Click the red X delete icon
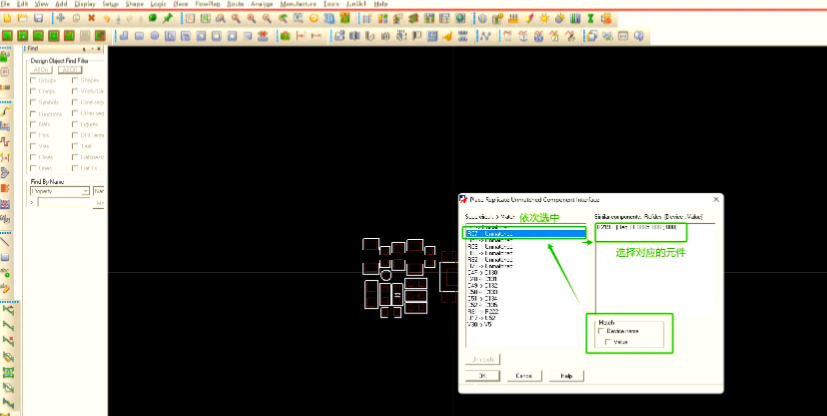Image resolution: width=827 pixels, height=416 pixels. 92,18
